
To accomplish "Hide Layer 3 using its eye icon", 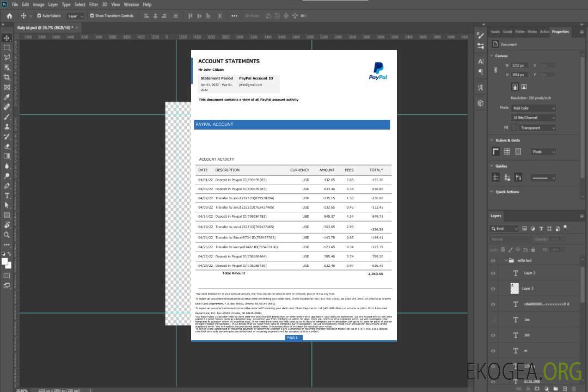I will coord(493,289).
